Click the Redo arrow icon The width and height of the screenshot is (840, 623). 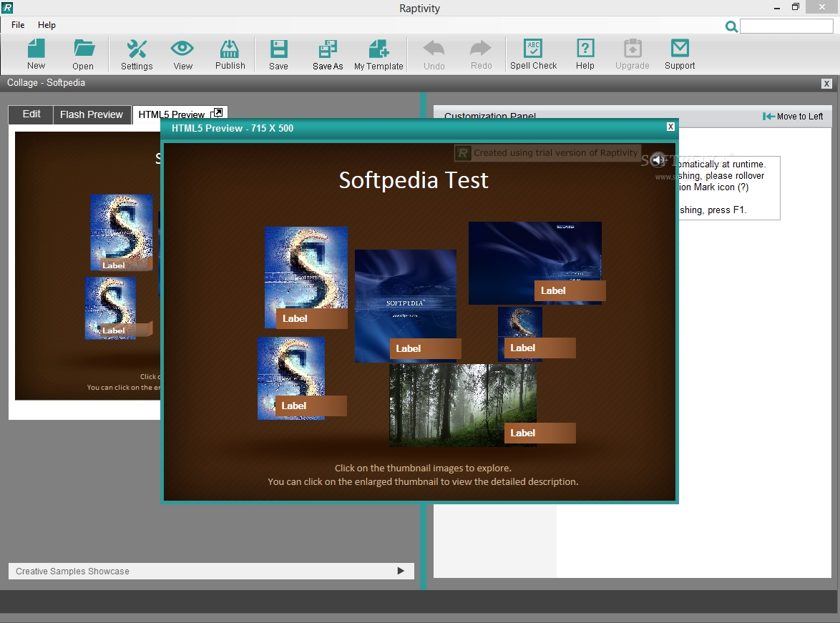tap(481, 54)
